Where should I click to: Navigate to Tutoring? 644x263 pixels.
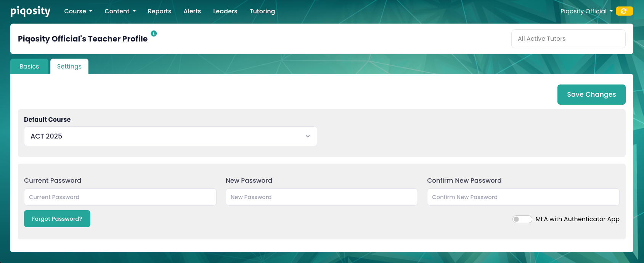tap(262, 11)
